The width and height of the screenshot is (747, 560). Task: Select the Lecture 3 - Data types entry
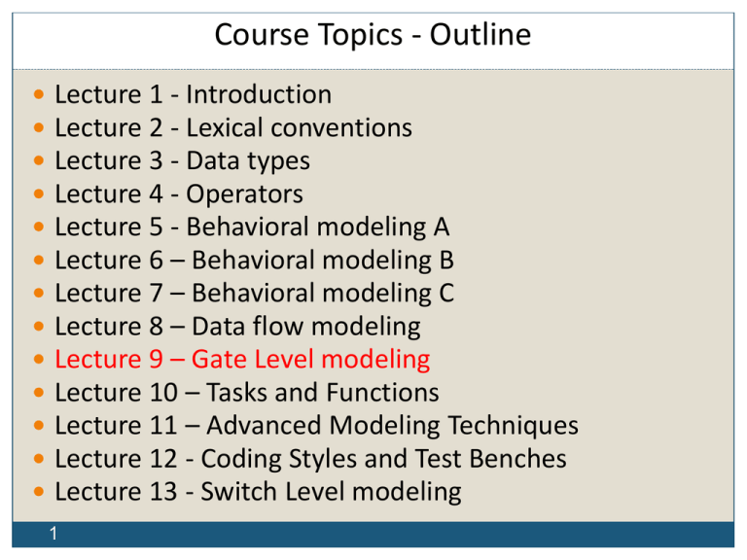[x=196, y=161]
